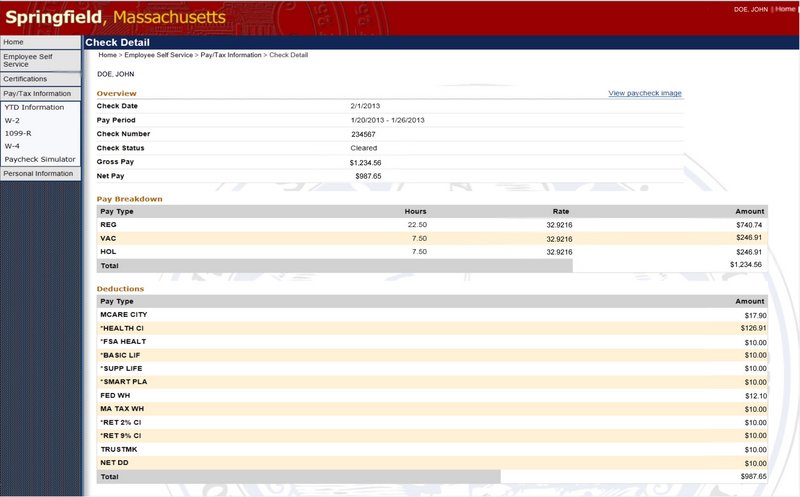Click the Deductions section heading
The height and width of the screenshot is (497, 800).
(120, 289)
